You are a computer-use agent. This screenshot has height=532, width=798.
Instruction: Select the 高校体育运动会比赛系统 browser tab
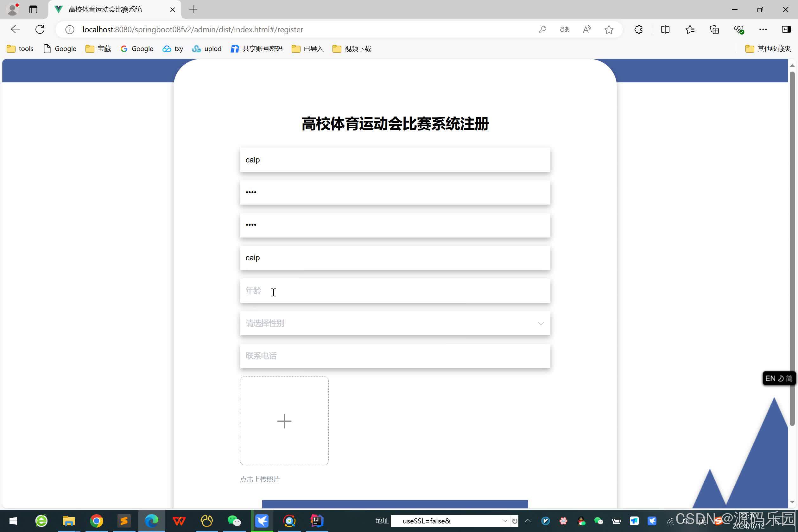(105, 9)
